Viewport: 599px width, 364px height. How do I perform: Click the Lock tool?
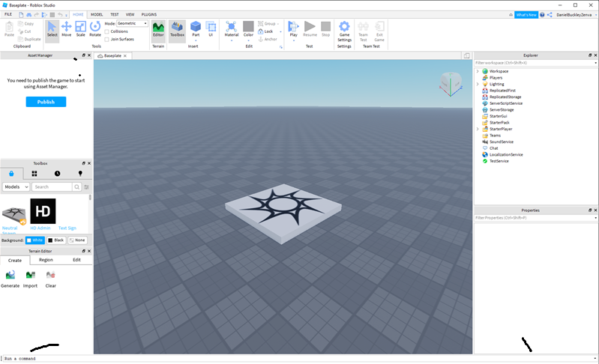pos(265,31)
